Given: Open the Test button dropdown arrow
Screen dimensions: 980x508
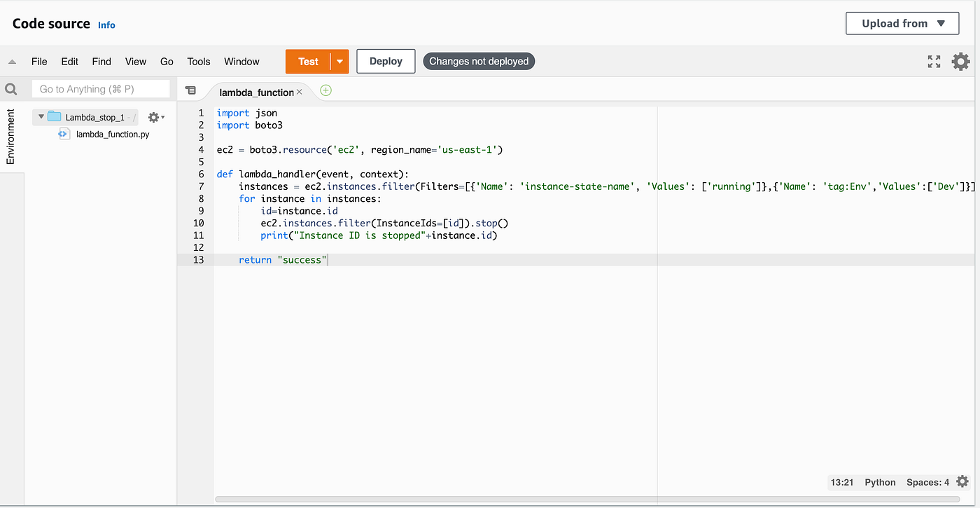Looking at the screenshot, I should pyautogui.click(x=339, y=62).
